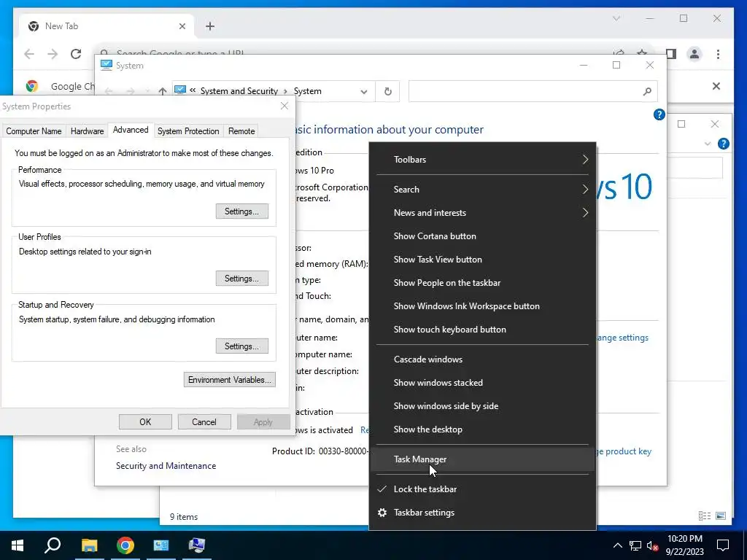747x560 pixels.
Task: Open Taskbar settings gear entry
Action: tap(482, 513)
